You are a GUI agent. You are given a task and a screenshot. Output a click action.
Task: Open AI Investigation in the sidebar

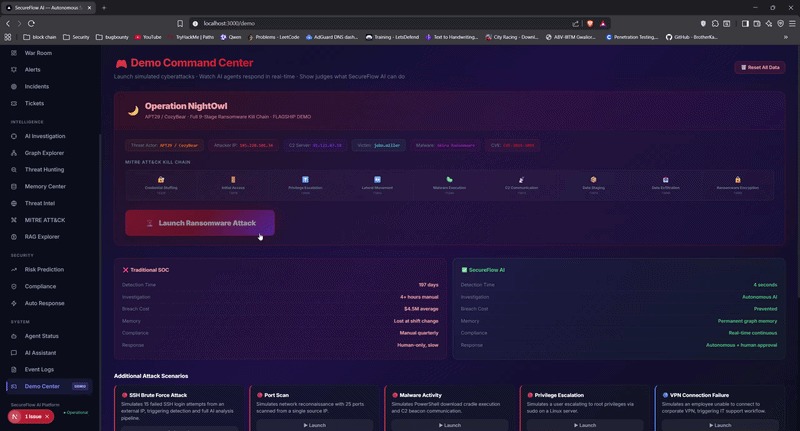tap(45, 136)
